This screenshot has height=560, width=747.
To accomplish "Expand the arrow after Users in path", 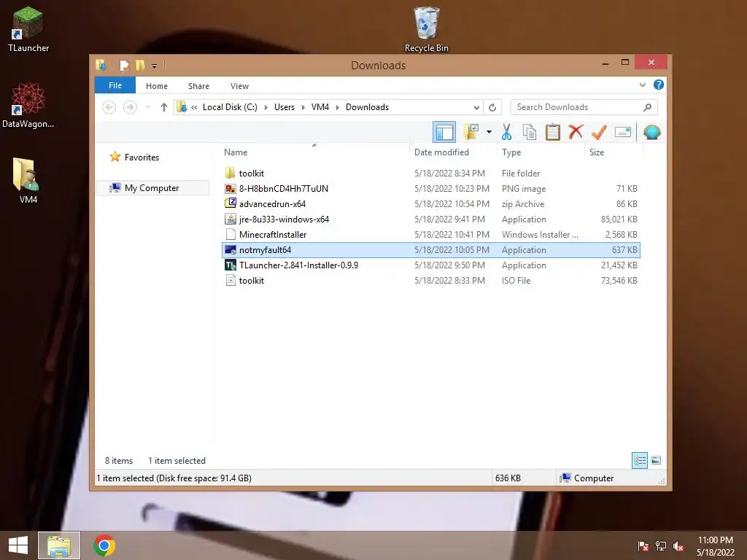I will click(303, 107).
